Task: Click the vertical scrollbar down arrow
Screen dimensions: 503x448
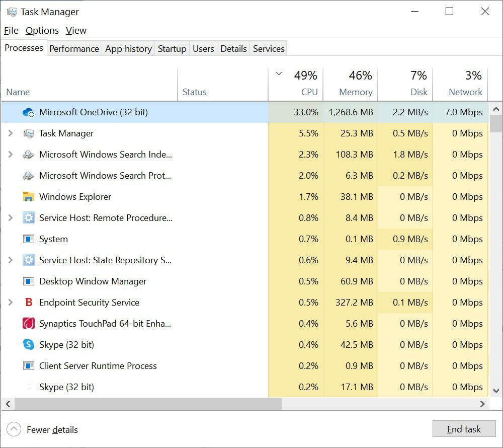Action: click(x=495, y=391)
